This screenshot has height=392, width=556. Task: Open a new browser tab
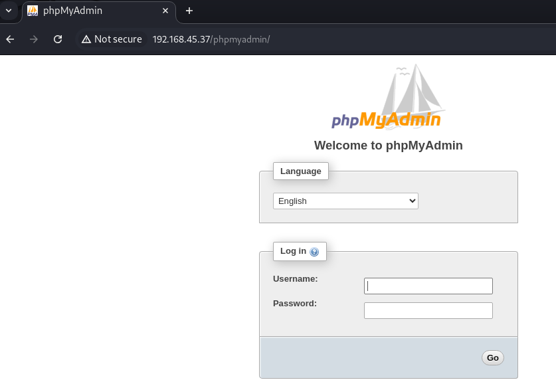[189, 11]
